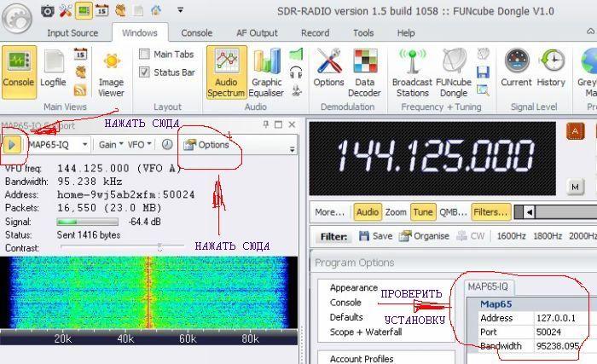Click the clock icon in MAP65-IQ toolbar
The width and height of the screenshot is (597, 364).
tap(167, 144)
